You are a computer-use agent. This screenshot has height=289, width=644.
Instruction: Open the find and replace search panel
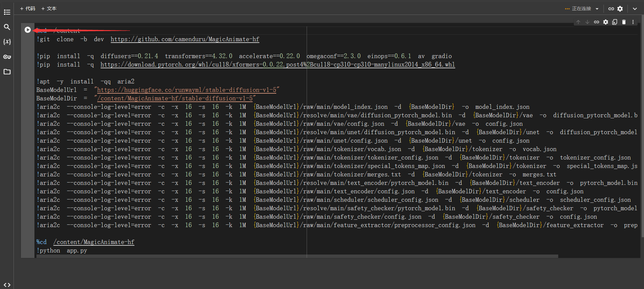[7, 27]
